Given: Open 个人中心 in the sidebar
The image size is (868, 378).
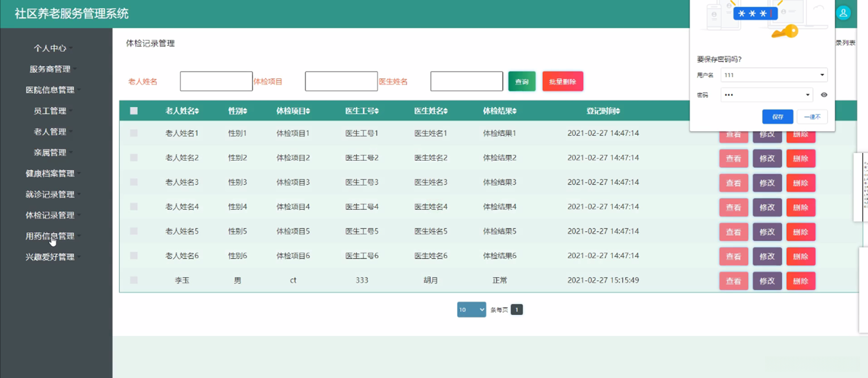Looking at the screenshot, I should (50, 49).
